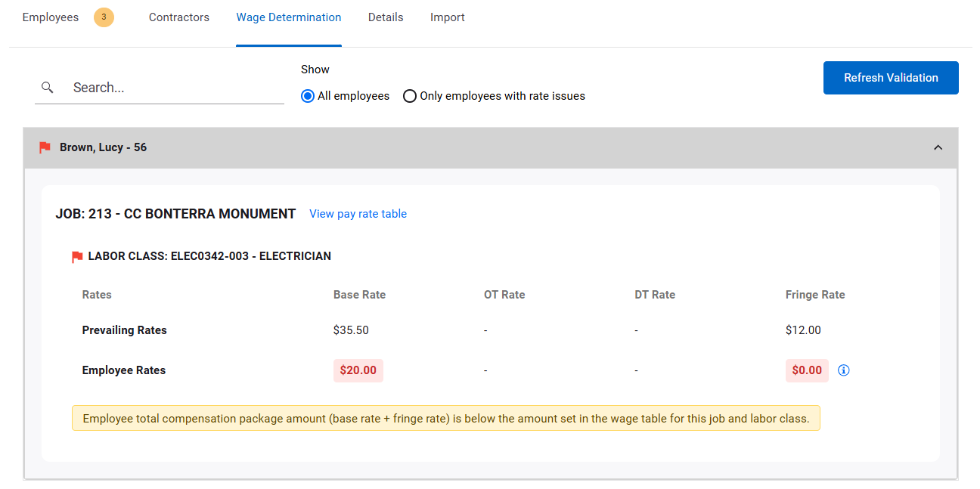Screen dimensions: 980x489
Task: Click the Show label above radio options
Action: coord(315,70)
